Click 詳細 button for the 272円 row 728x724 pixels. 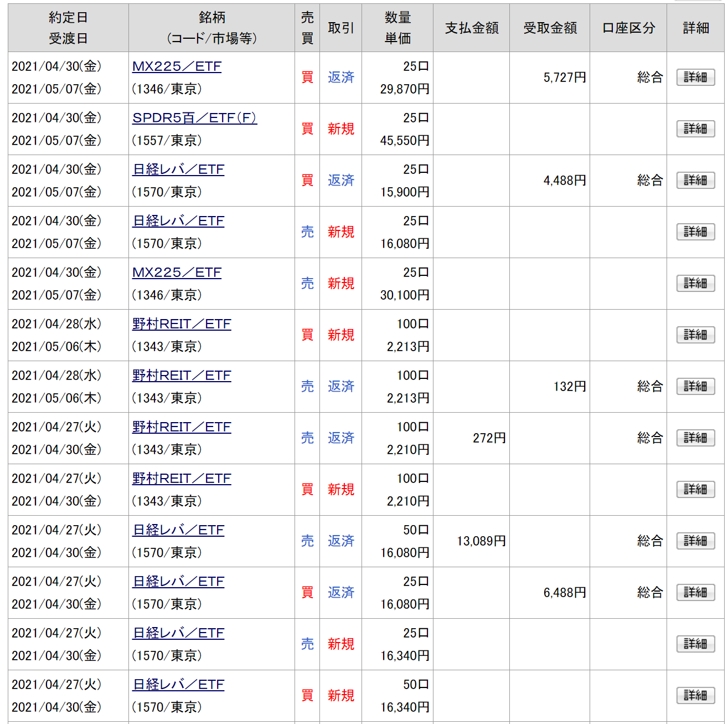[x=695, y=438]
